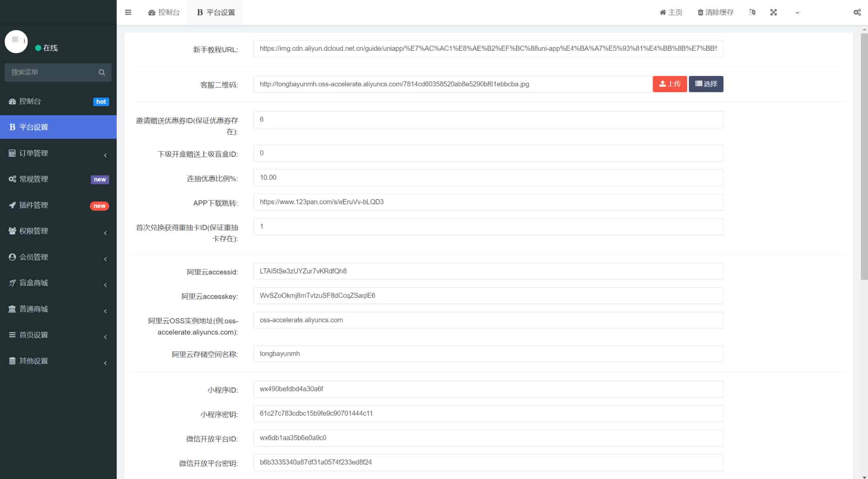Screen dimensions: 868x479
Task: Click the red 上传 upload button
Action: [x=669, y=84]
